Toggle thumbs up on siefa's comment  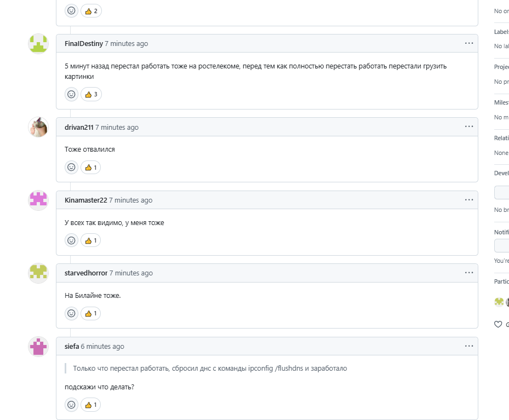click(91, 405)
